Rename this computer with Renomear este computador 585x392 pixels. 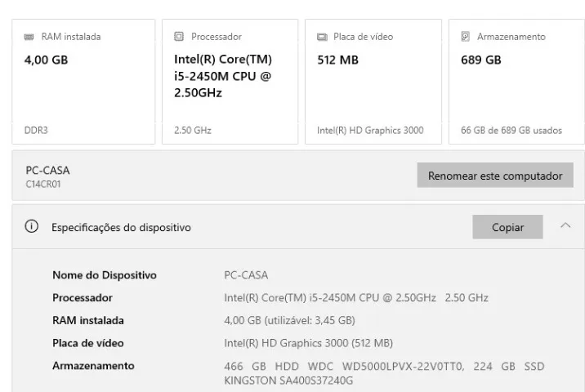click(x=495, y=175)
